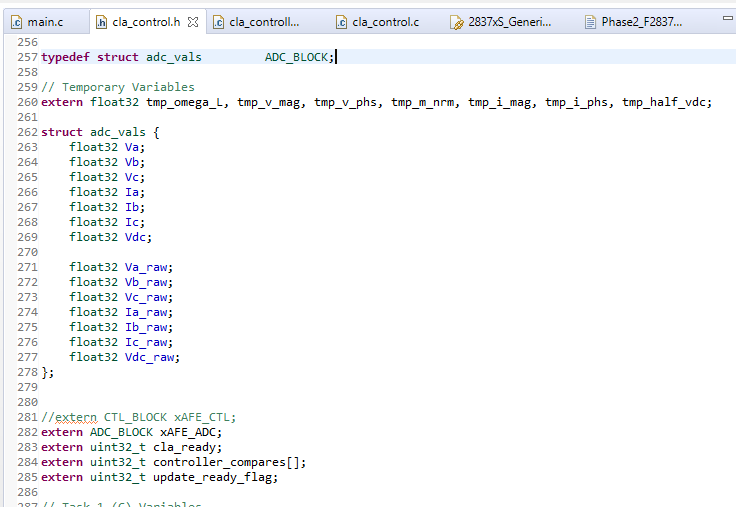Click 'struct adc_vals {' on line 262
Image resolution: width=736 pixels, height=507 pixels.
point(100,132)
